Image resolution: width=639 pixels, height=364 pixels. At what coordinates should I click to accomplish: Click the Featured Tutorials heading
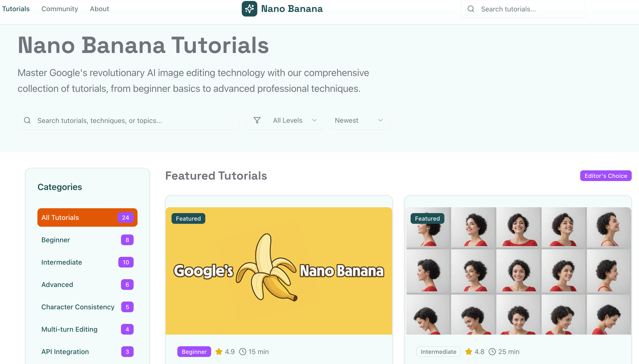click(x=216, y=175)
